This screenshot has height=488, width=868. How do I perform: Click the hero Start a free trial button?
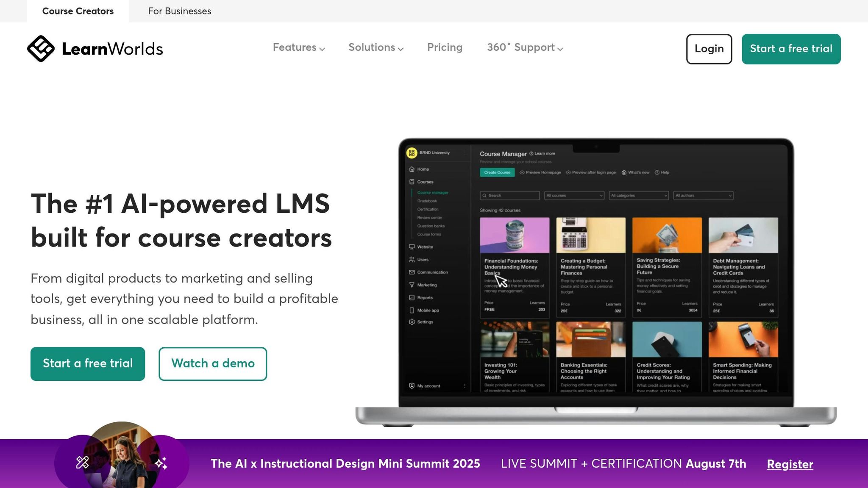(x=88, y=363)
